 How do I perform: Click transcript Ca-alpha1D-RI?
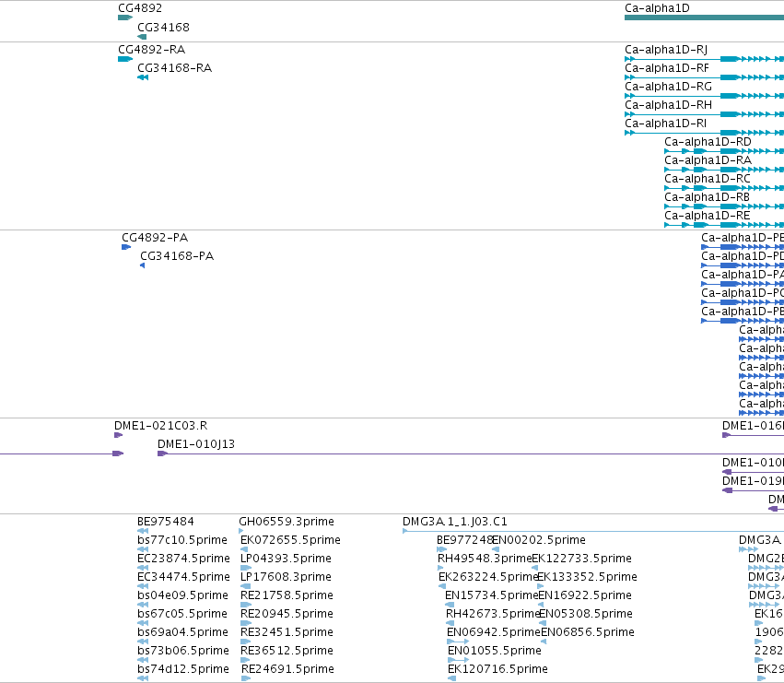pos(665,124)
